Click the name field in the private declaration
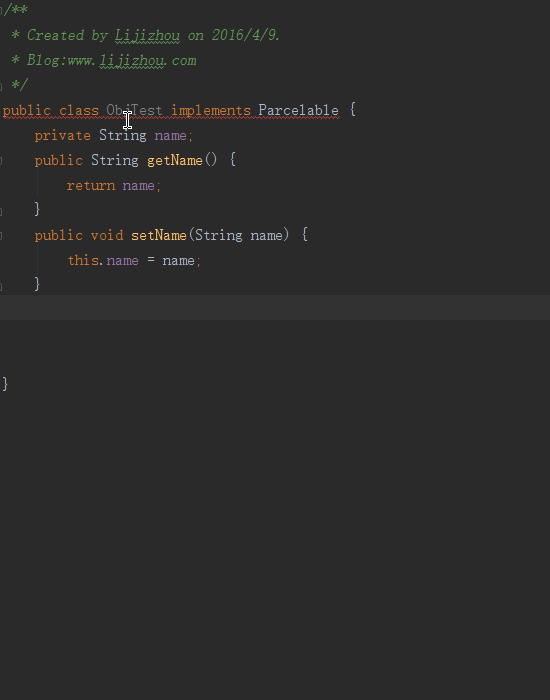 [x=171, y=136]
